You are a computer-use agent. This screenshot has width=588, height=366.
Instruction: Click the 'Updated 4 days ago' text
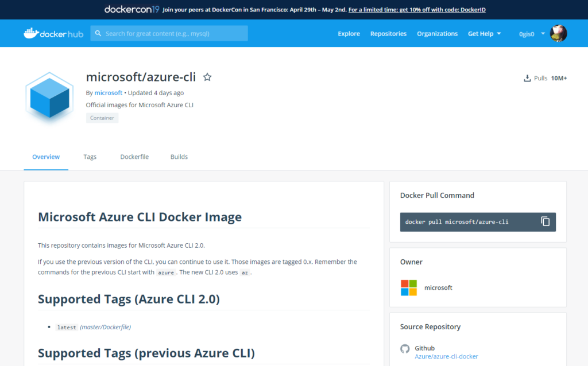(x=156, y=93)
